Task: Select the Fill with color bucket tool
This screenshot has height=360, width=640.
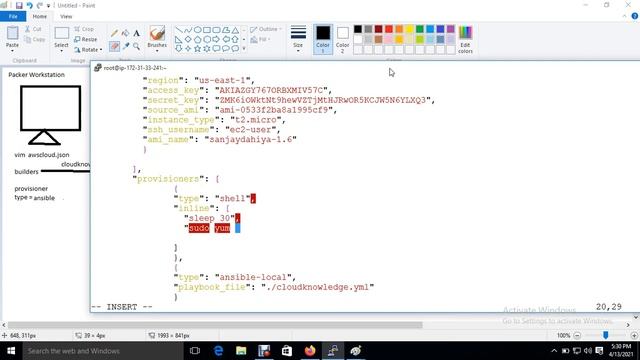Action: (125, 33)
